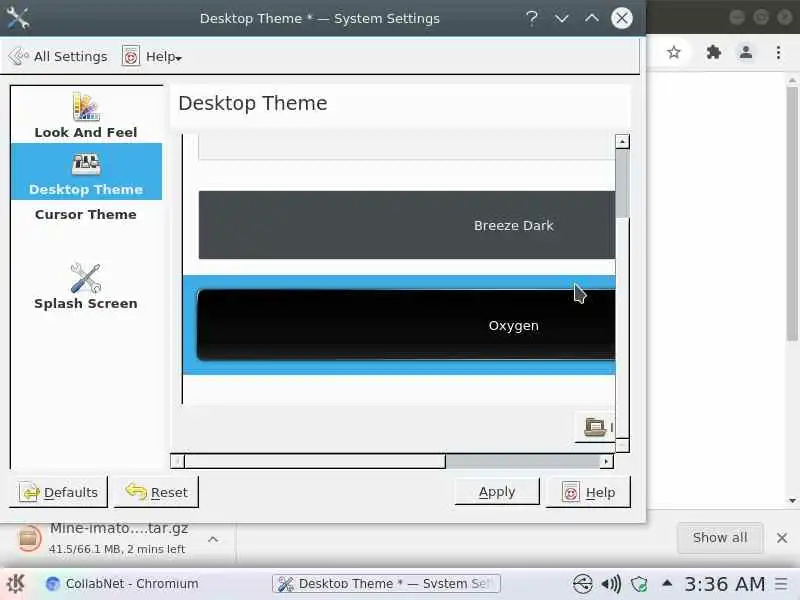The image size is (800, 600).
Task: Show all downloads in Chromium
Action: point(720,537)
